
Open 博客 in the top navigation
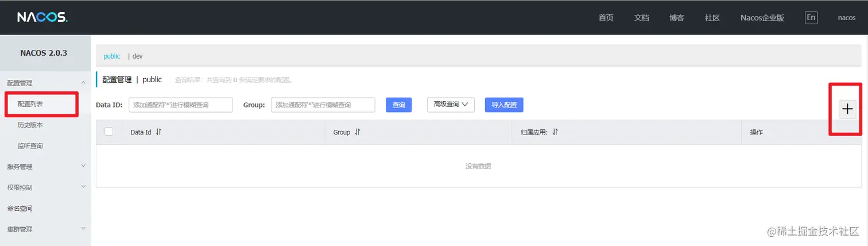pyautogui.click(x=677, y=18)
